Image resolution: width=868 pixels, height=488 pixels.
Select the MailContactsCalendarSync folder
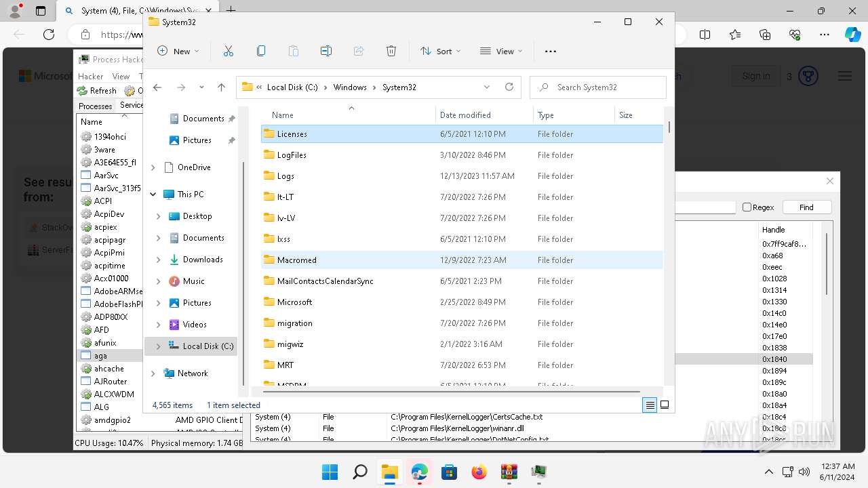(462, 281)
